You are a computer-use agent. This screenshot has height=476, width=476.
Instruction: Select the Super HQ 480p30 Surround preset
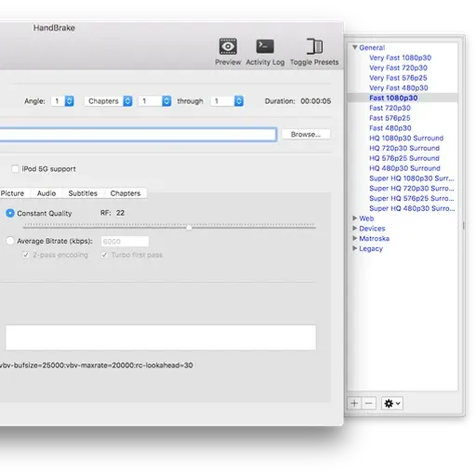412,208
